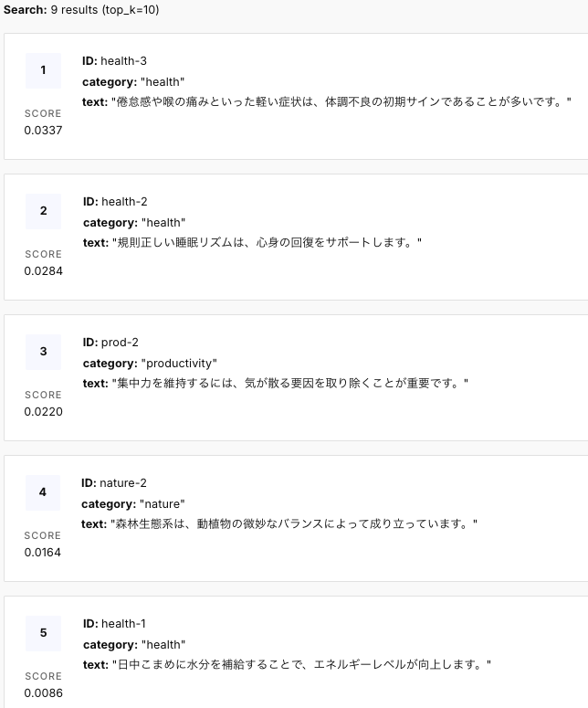The height and width of the screenshot is (708, 588).
Task: Click score value 0.0337
Action: [x=43, y=130]
